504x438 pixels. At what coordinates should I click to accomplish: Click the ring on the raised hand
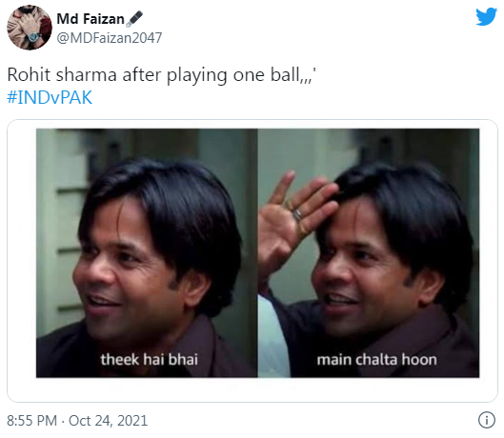click(296, 213)
